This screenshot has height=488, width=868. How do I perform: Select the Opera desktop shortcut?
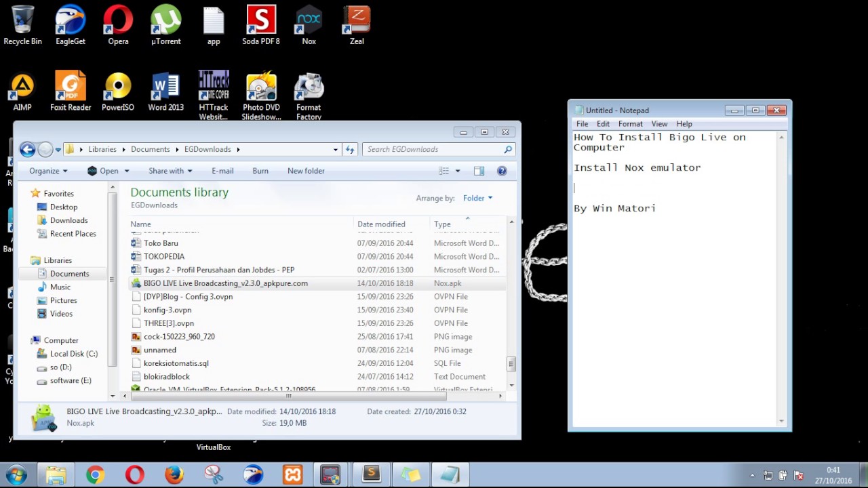click(x=118, y=25)
